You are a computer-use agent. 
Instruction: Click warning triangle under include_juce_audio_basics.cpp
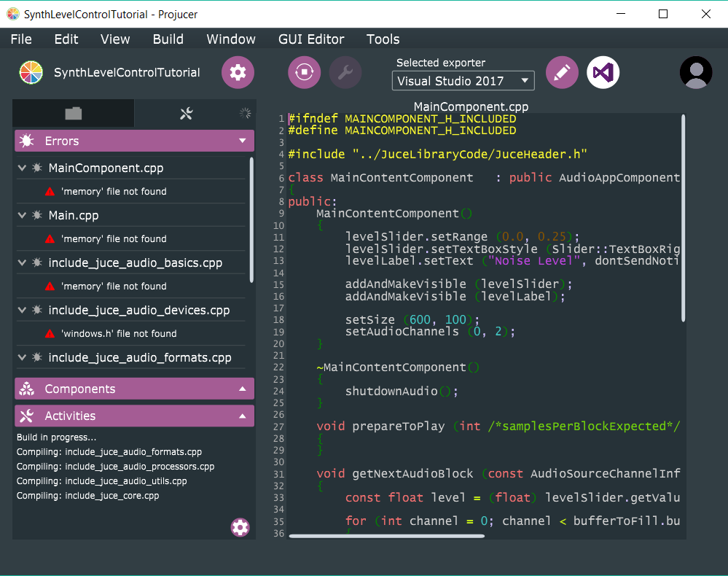click(50, 286)
